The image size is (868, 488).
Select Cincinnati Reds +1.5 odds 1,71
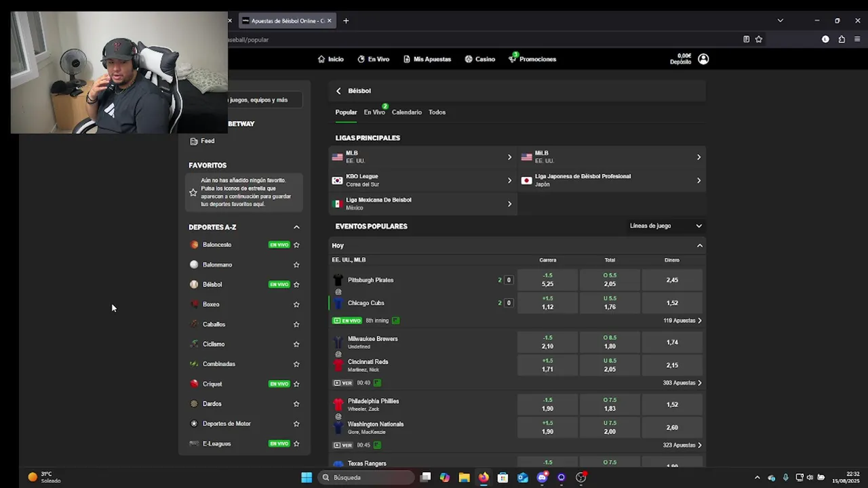(547, 365)
